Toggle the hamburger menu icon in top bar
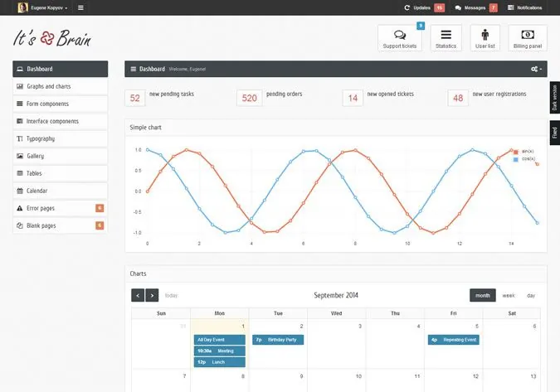The width and height of the screenshot is (560, 392). tap(80, 7)
